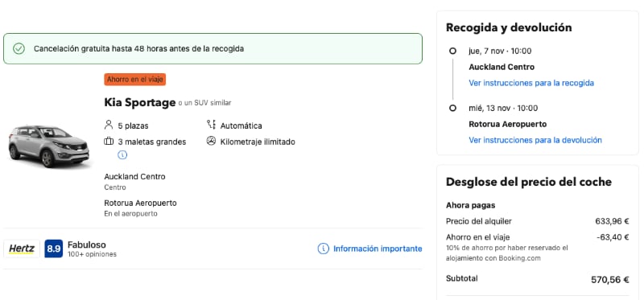The height and width of the screenshot is (300, 644).
Task: Click the '5 plazas' text
Action: tap(133, 126)
